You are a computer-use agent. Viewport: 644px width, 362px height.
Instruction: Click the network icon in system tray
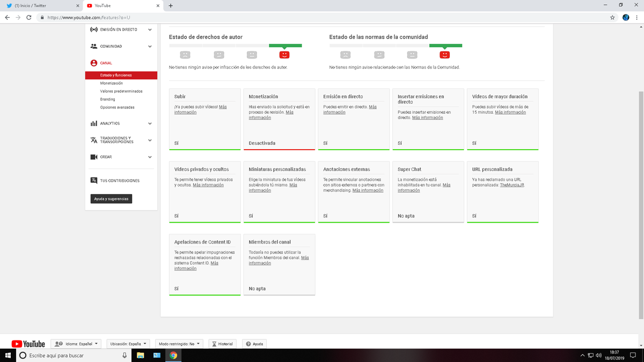591,355
